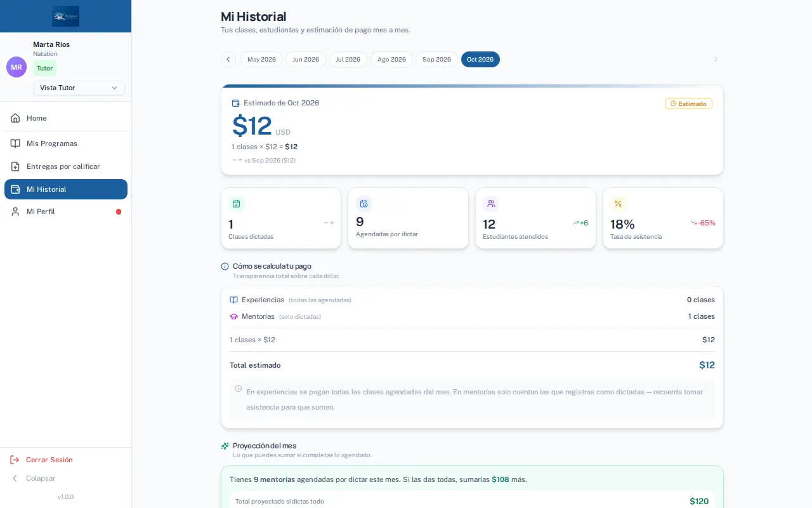Image resolution: width=812 pixels, height=508 pixels.
Task: Click the wallet icon beside Estimado de Oct 2026
Action: coord(236,103)
